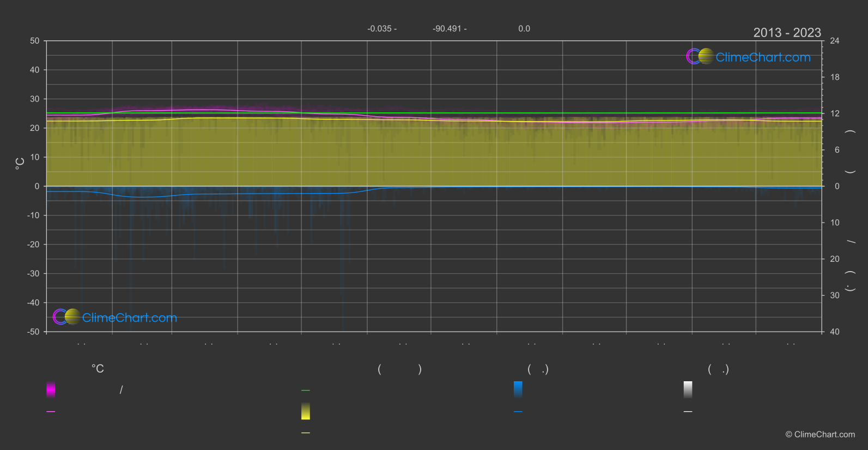This screenshot has width=868, height=450.
Task: Select the yellow gradient legend swatch
Action: [x=306, y=411]
